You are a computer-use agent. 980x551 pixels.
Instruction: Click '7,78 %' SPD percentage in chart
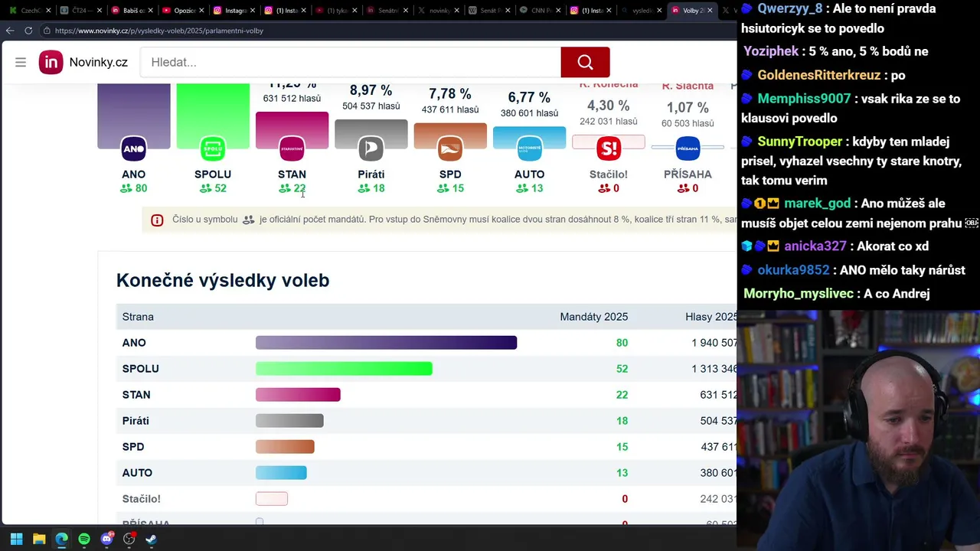tap(450, 93)
